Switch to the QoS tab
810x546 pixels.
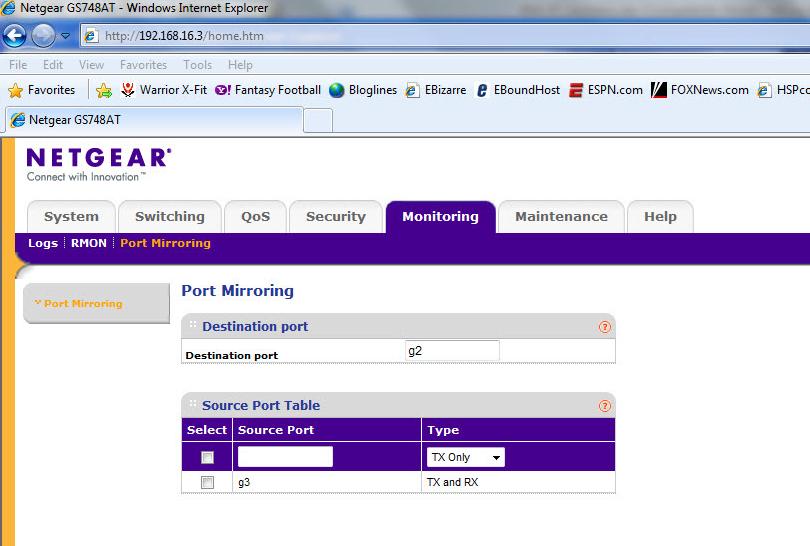click(255, 216)
